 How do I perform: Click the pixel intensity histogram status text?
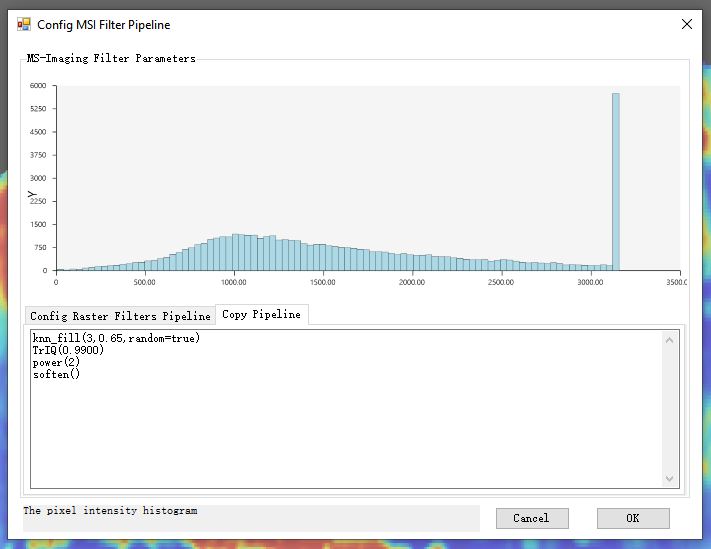(x=110, y=511)
